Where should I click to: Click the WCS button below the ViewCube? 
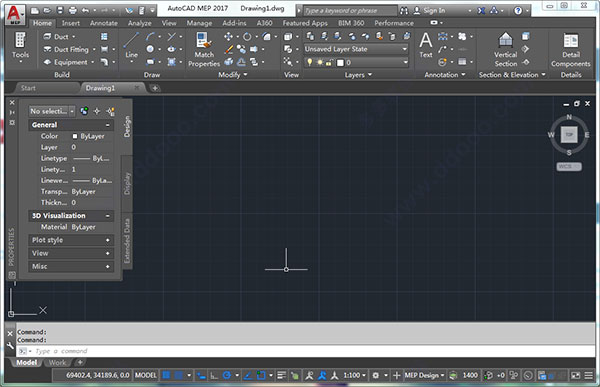(569, 167)
